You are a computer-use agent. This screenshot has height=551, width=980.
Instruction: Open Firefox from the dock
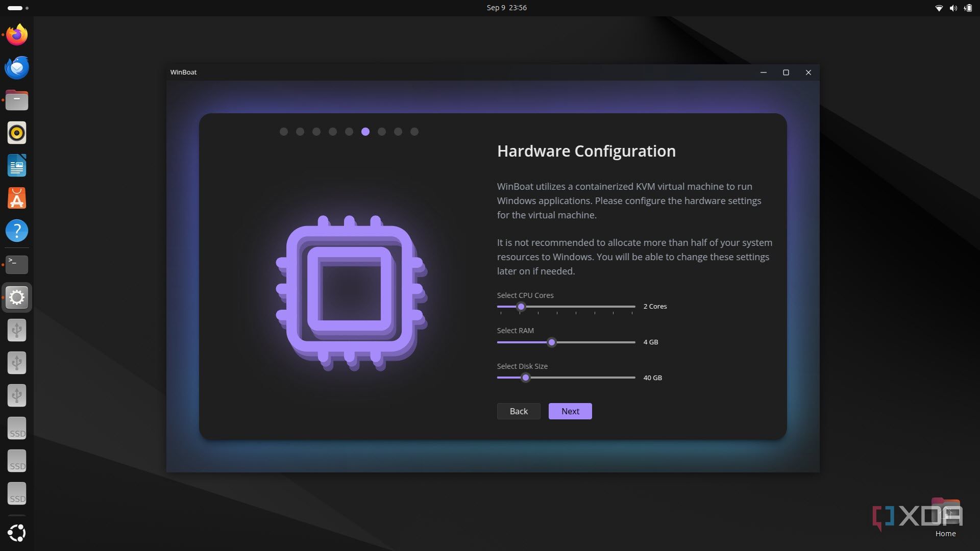coord(17,35)
